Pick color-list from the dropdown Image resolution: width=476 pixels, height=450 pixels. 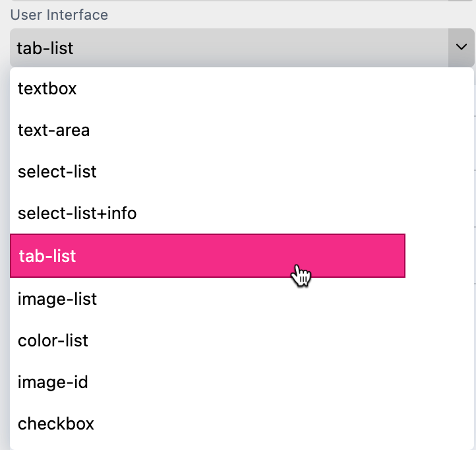point(53,340)
